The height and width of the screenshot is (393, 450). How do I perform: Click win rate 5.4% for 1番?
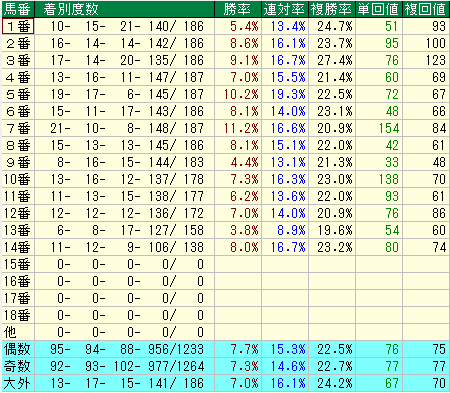point(244,26)
